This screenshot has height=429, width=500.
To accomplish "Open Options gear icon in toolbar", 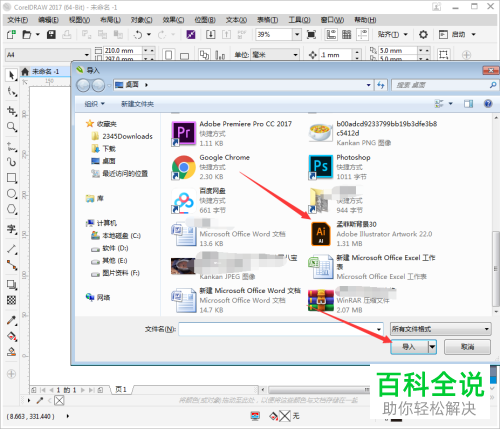I will tap(423, 34).
